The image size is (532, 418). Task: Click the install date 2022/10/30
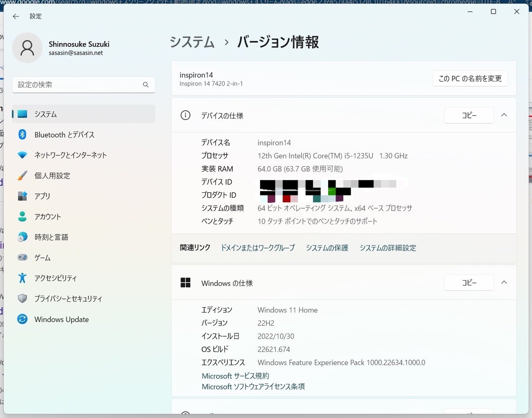tap(276, 336)
